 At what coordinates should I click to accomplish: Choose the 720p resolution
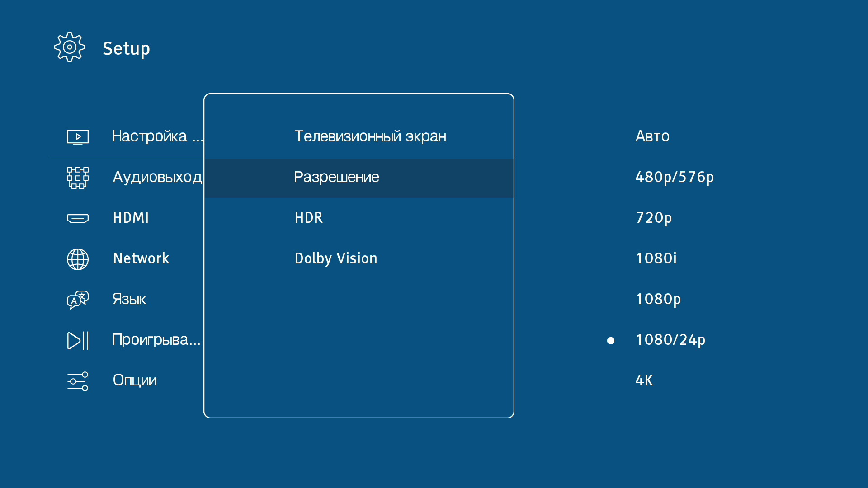pyautogui.click(x=653, y=218)
